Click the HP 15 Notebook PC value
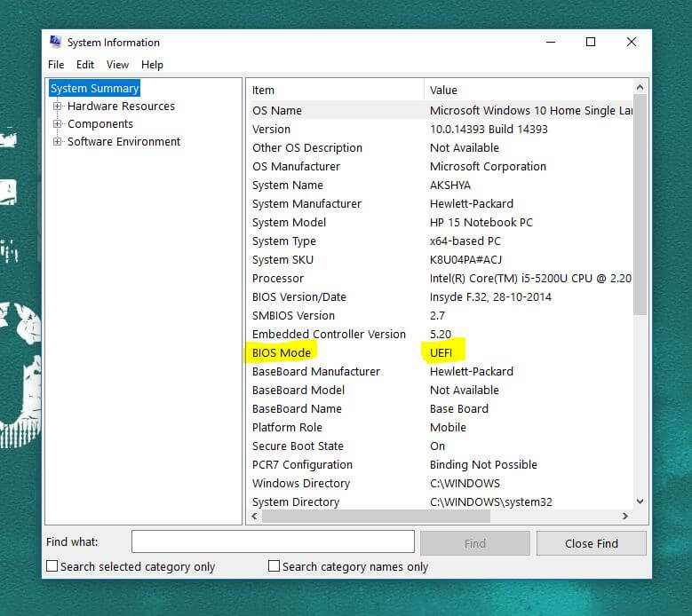The width and height of the screenshot is (692, 616). [x=481, y=222]
